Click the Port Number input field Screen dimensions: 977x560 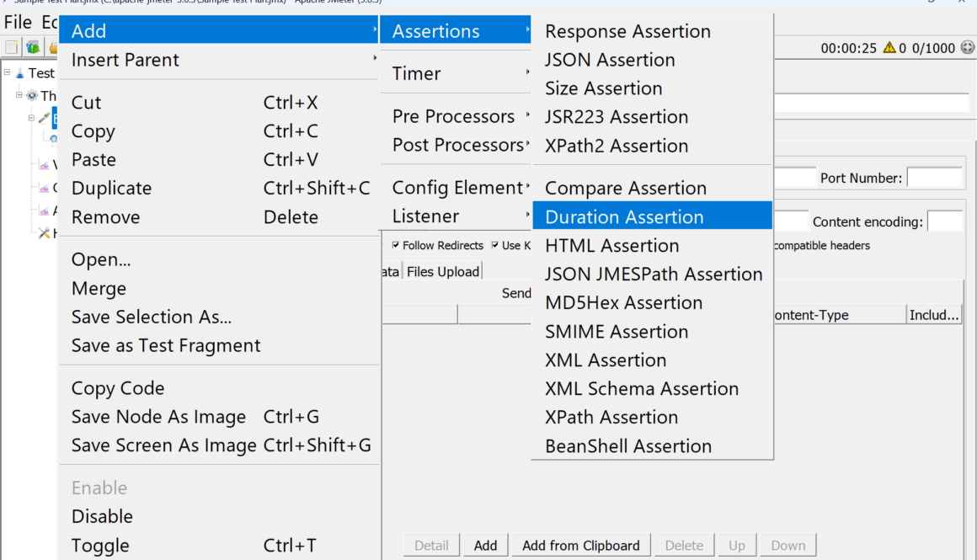tap(934, 178)
